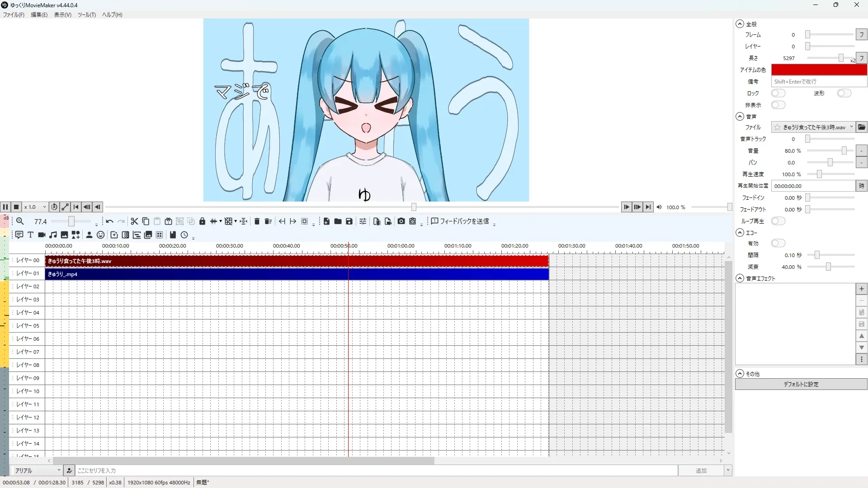The width and height of the screenshot is (868, 488).
Task: Click the camera snapshot icon in toolbar
Action: click(401, 221)
